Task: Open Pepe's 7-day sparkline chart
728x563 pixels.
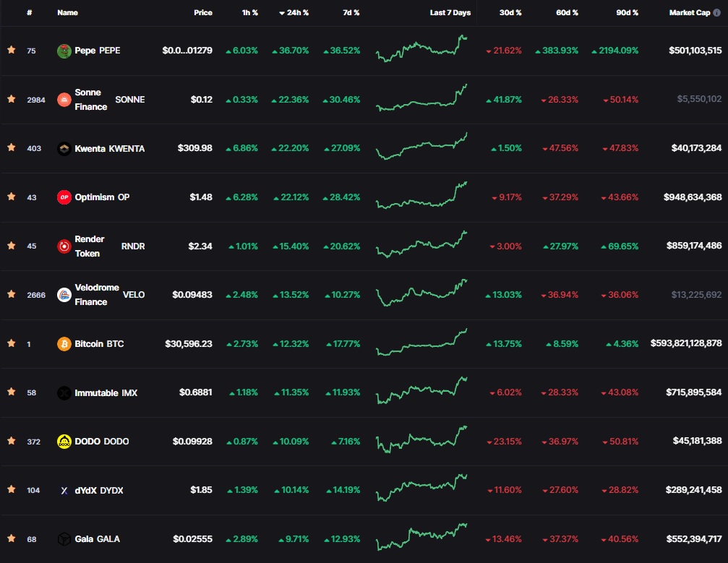Action: tap(421, 48)
